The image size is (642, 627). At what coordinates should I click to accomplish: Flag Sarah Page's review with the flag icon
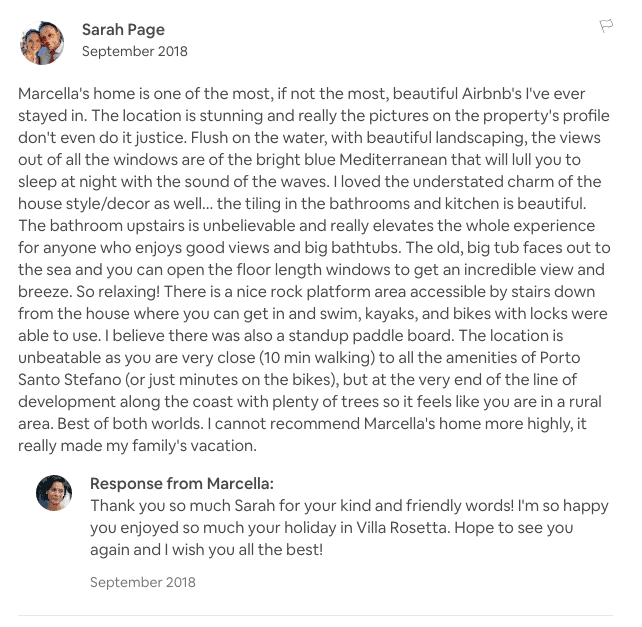(606, 26)
